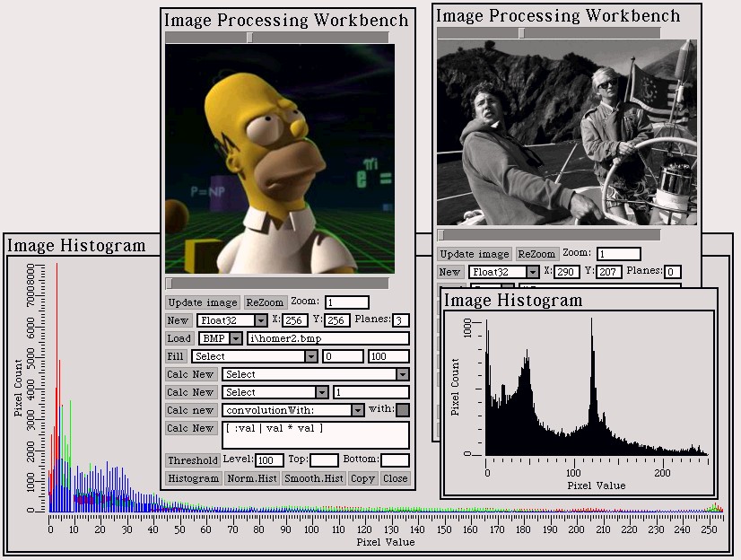The height and width of the screenshot is (560, 741).
Task: Click Y field showing 207
Action: coord(608,272)
